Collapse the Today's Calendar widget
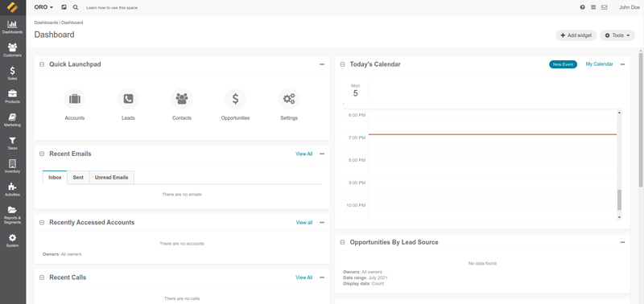This screenshot has width=644, height=304. tap(342, 64)
